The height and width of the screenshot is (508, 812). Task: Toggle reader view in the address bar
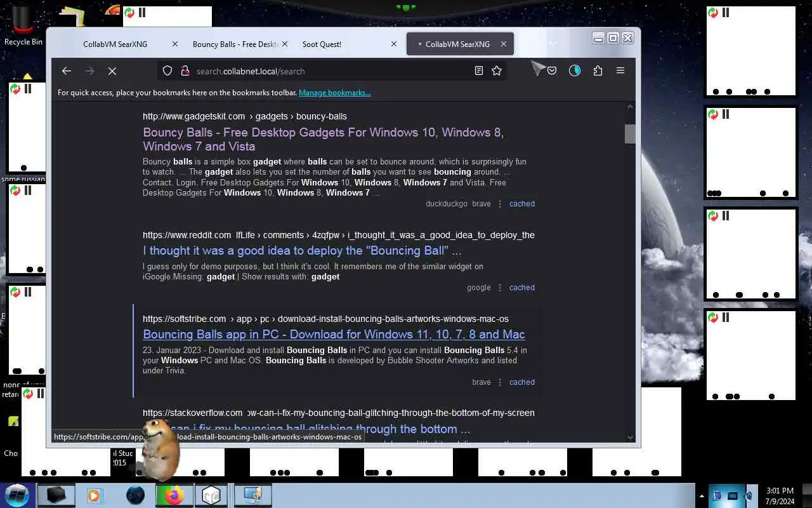click(479, 71)
